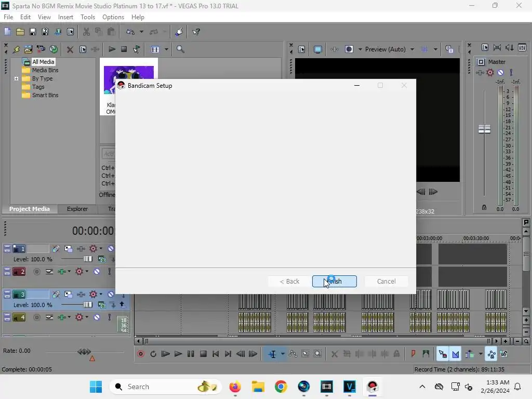Select the Smart Bins folder

pos(45,96)
